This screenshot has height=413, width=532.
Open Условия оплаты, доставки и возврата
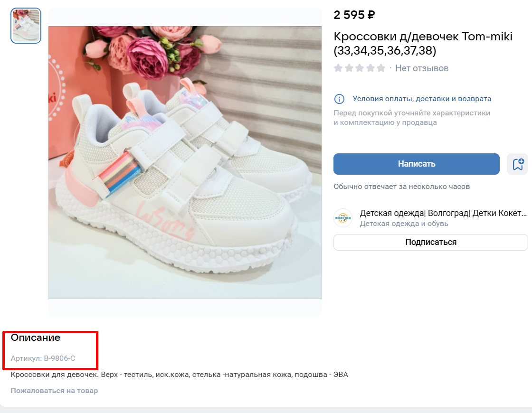(x=422, y=99)
